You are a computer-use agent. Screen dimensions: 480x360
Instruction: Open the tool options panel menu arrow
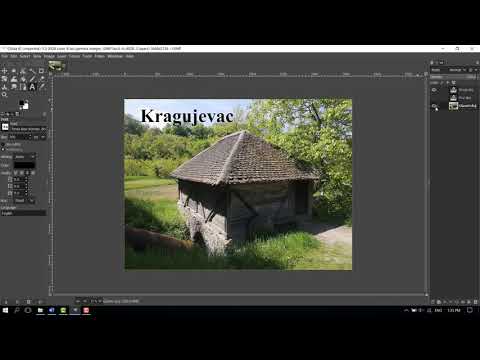44,114
